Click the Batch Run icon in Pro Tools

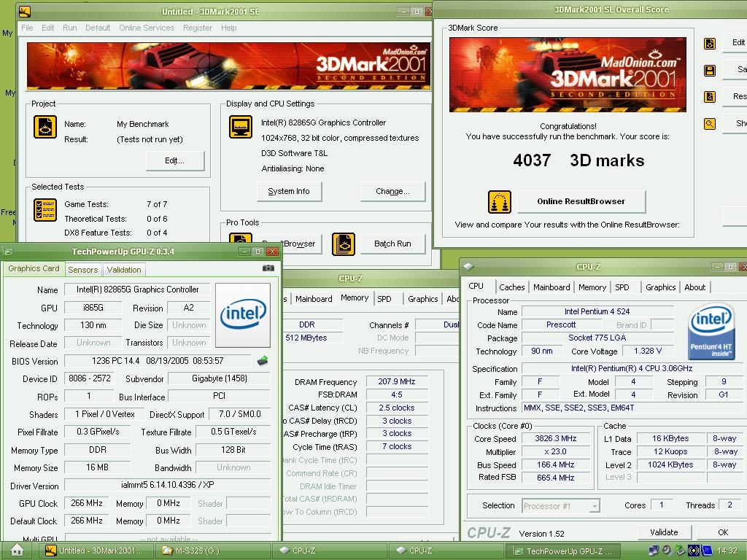tap(344, 244)
